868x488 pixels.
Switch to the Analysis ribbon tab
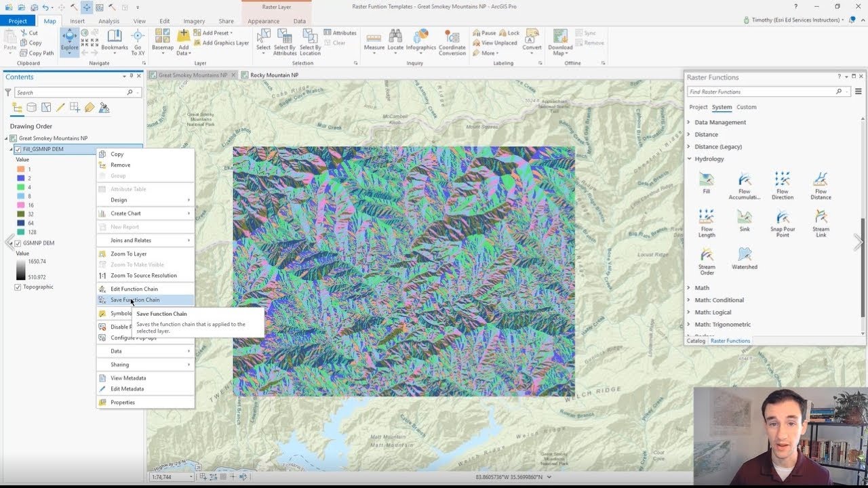point(108,21)
